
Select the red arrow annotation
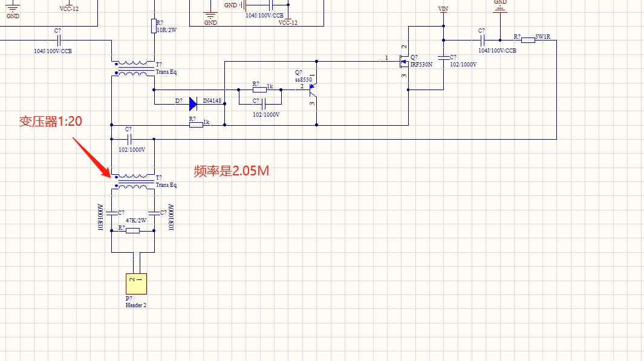click(x=91, y=157)
